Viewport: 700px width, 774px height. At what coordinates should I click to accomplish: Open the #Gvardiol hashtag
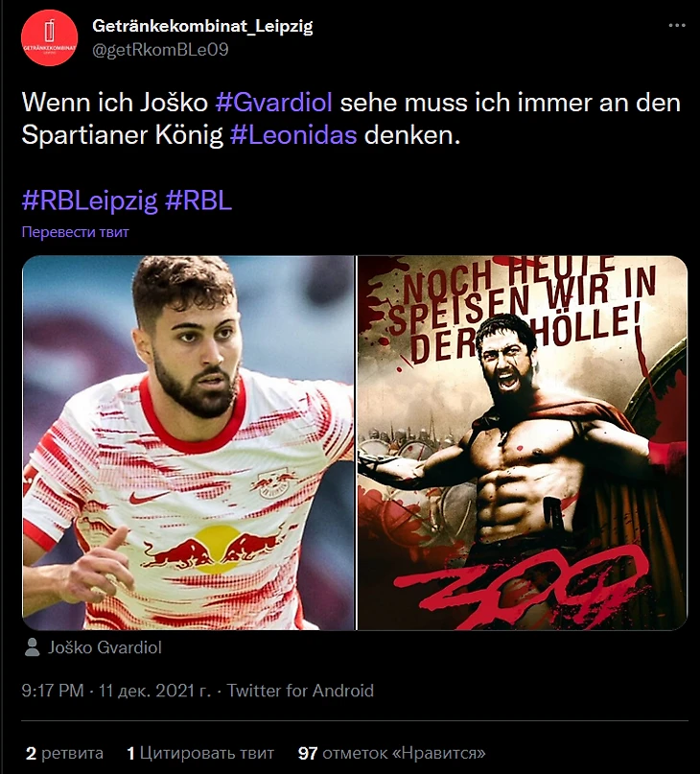point(273,104)
